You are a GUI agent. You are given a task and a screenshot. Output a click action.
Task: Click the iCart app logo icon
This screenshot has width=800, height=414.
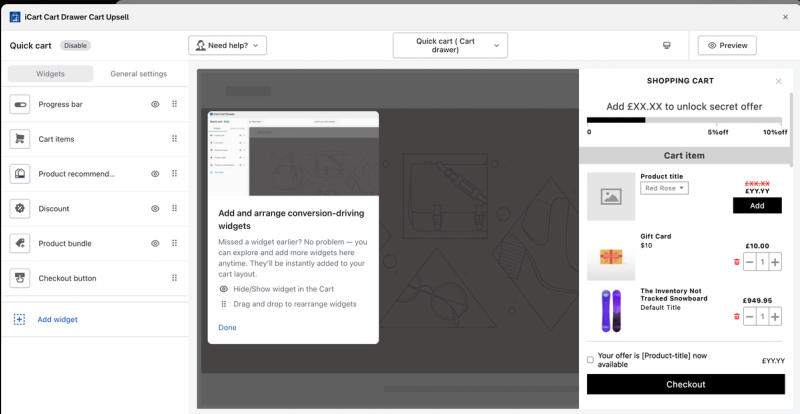click(15, 17)
